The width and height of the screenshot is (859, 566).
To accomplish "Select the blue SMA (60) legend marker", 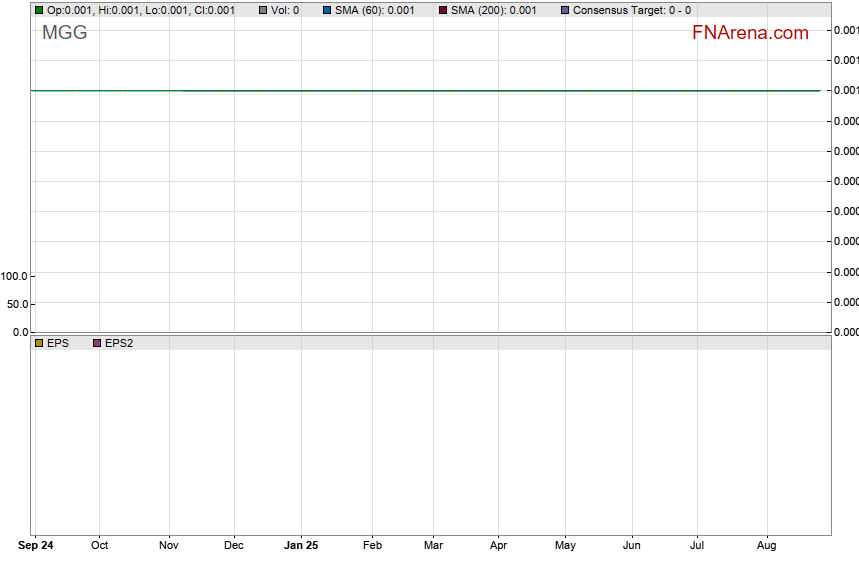I will 327,10.
